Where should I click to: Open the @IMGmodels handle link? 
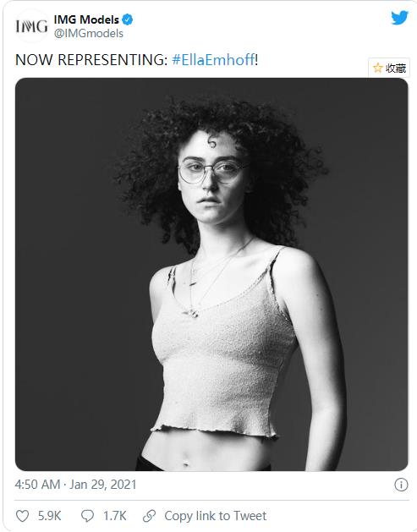tap(89, 34)
